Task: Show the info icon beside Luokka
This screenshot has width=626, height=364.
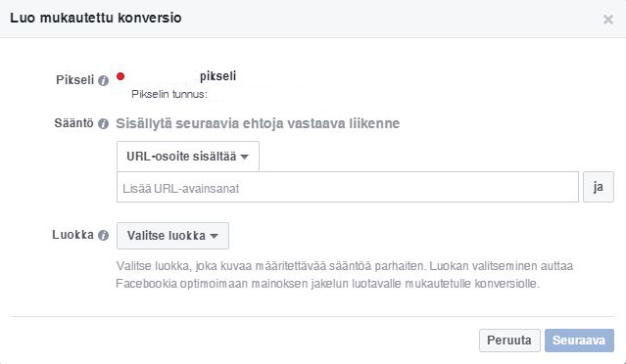Action: coord(104,235)
